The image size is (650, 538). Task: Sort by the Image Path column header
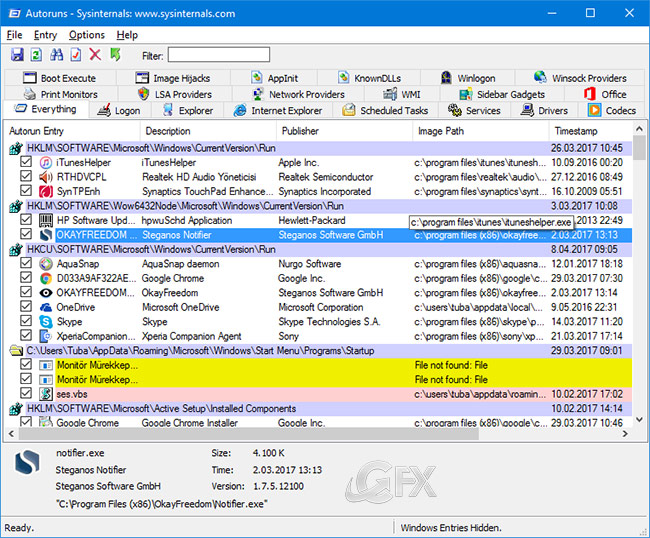481,131
